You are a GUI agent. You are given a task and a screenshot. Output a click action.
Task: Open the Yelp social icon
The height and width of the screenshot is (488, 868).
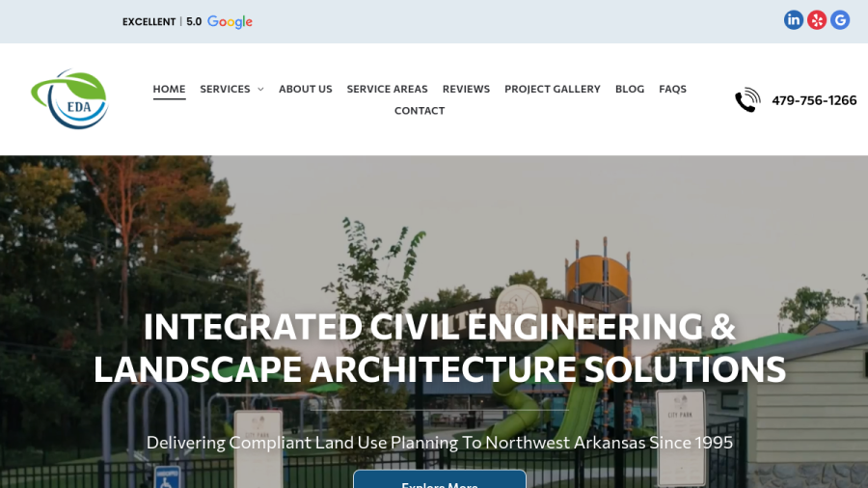(x=817, y=20)
